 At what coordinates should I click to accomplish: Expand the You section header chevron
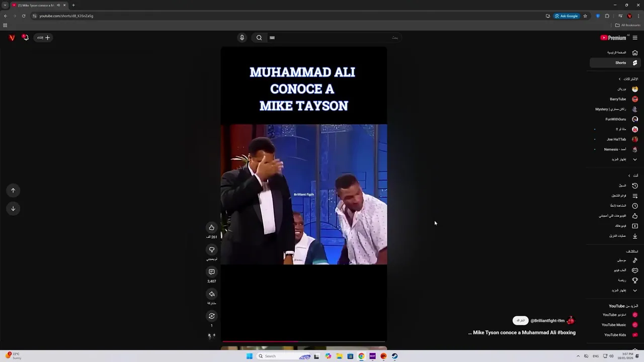click(629, 175)
